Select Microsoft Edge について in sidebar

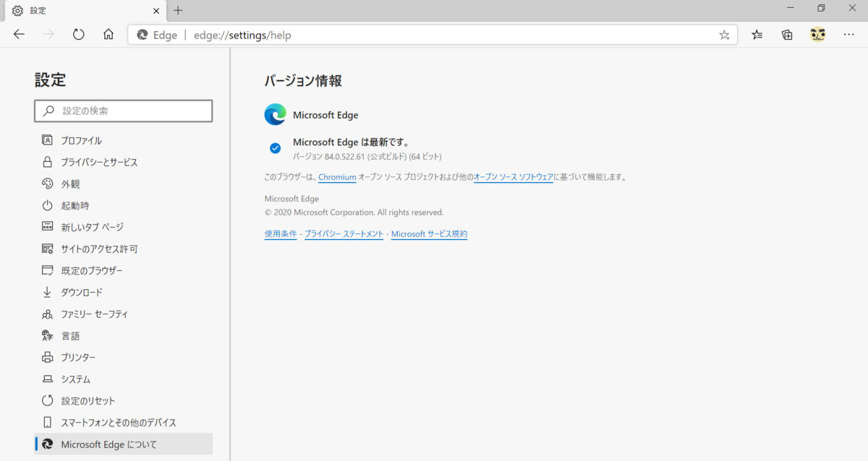click(x=124, y=444)
